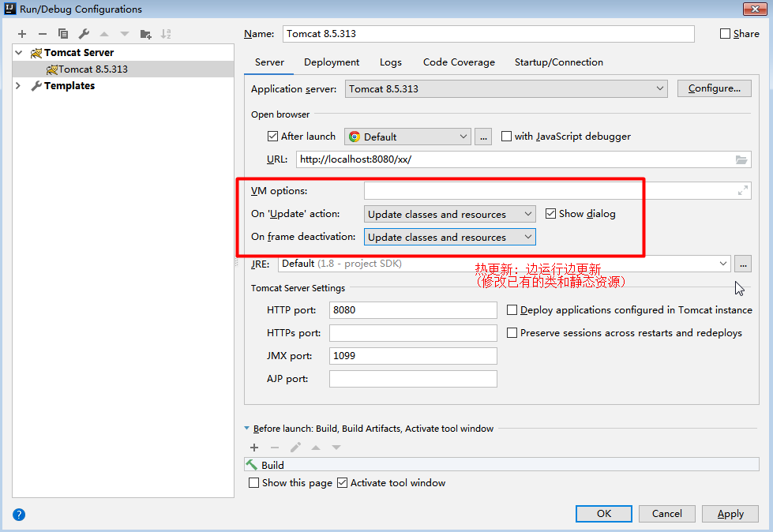Open On 'Update' action dropdown
Viewport: 773px width, 532px height.
[449, 214]
